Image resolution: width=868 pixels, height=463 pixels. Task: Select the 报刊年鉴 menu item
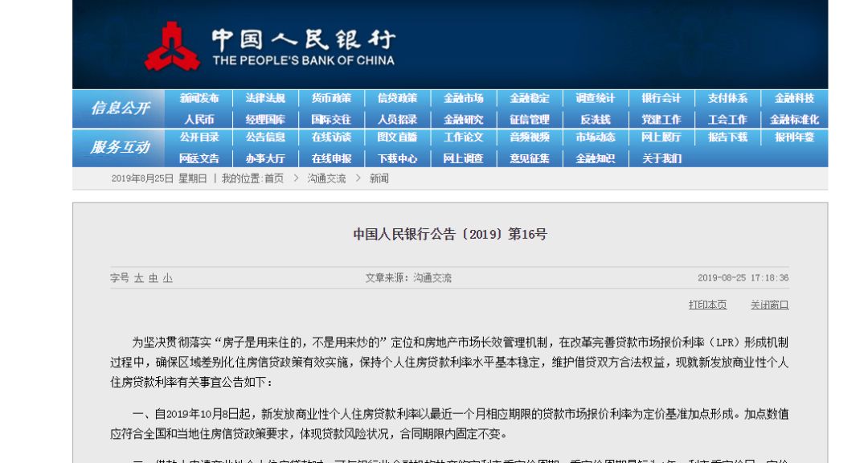[794, 137]
